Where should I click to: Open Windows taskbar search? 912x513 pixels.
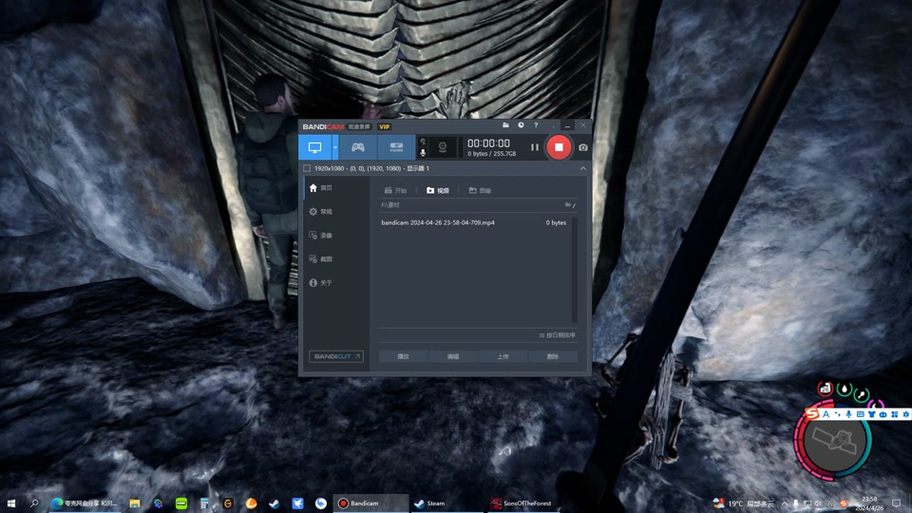pos(34,503)
